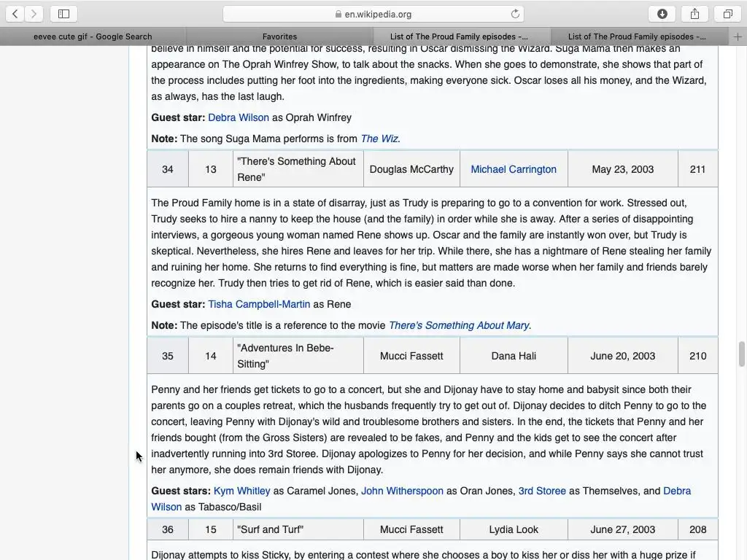The width and height of the screenshot is (747, 560).
Task: Show the downloads list
Action: 662,14
